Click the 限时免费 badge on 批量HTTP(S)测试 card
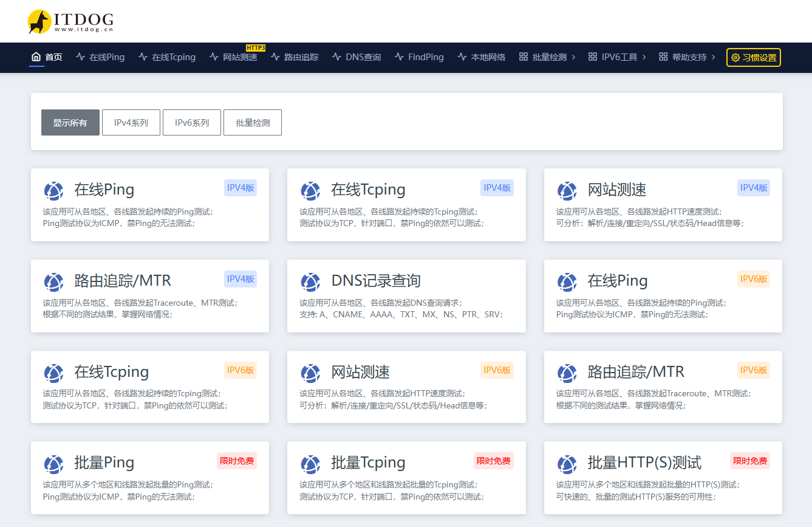 tap(750, 461)
